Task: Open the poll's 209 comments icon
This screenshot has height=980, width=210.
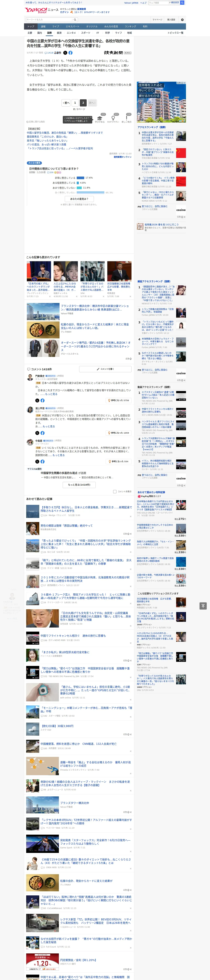Action: [x=50, y=172]
